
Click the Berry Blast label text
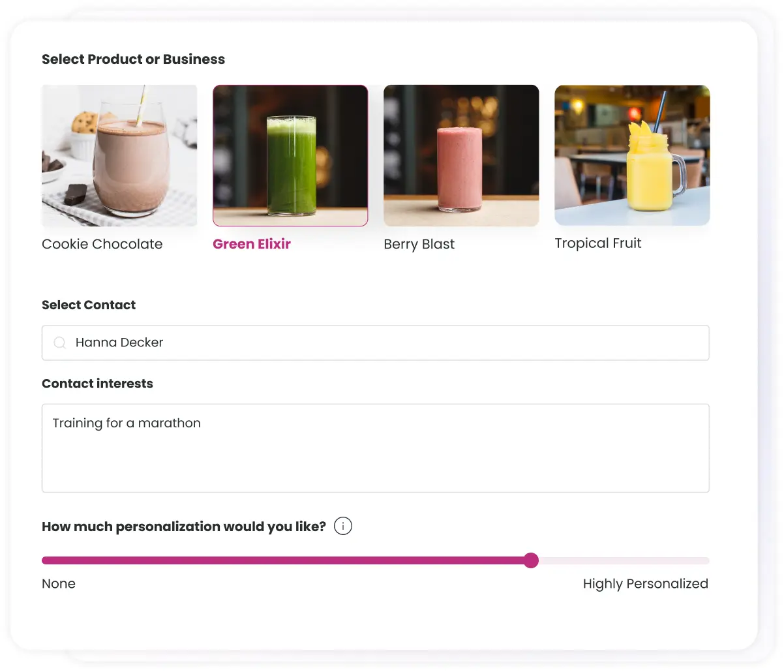(x=419, y=244)
